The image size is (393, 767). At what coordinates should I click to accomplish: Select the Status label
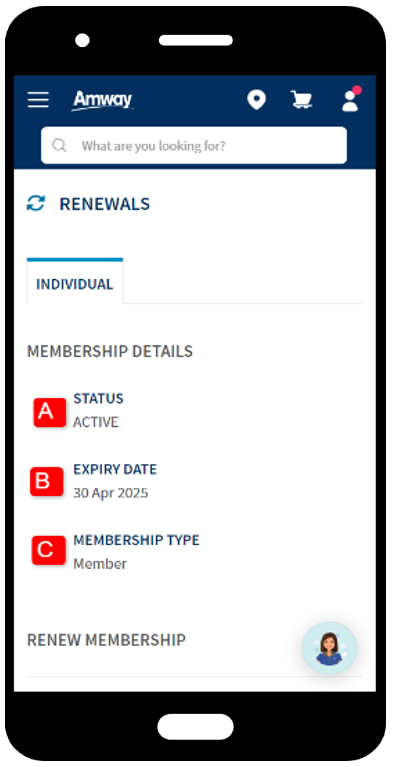tap(98, 398)
